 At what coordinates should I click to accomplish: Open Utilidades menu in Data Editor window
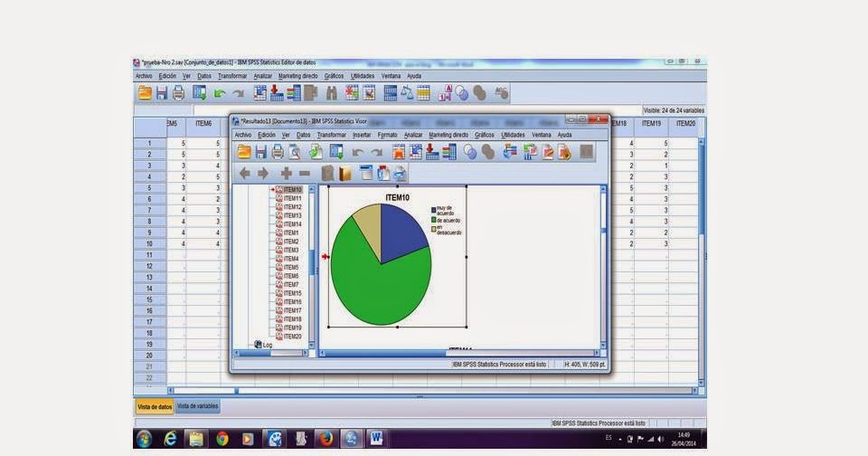click(362, 76)
